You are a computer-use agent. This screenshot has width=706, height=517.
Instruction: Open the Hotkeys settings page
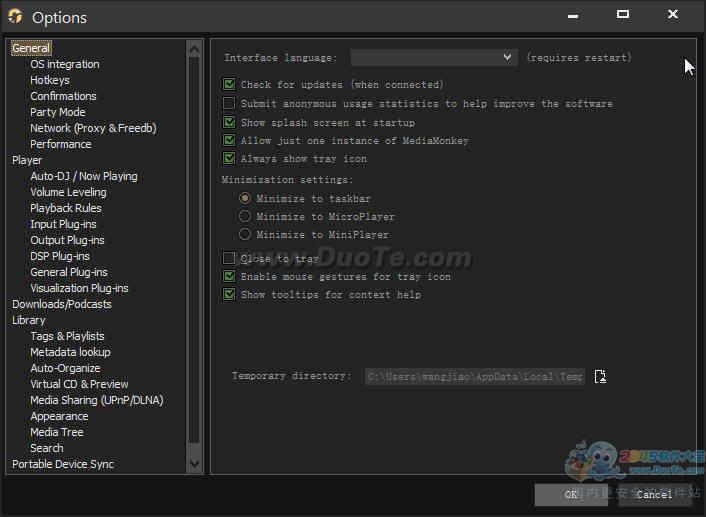pyautogui.click(x=50, y=80)
